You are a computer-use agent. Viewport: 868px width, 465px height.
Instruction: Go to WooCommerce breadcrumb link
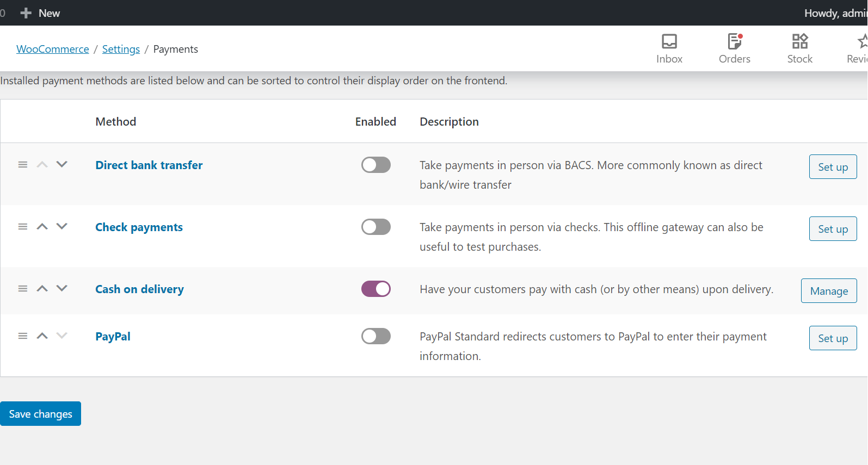53,49
